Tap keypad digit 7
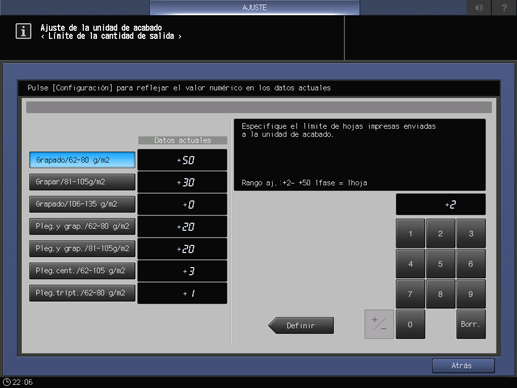The height and width of the screenshot is (388, 517). pos(410,294)
